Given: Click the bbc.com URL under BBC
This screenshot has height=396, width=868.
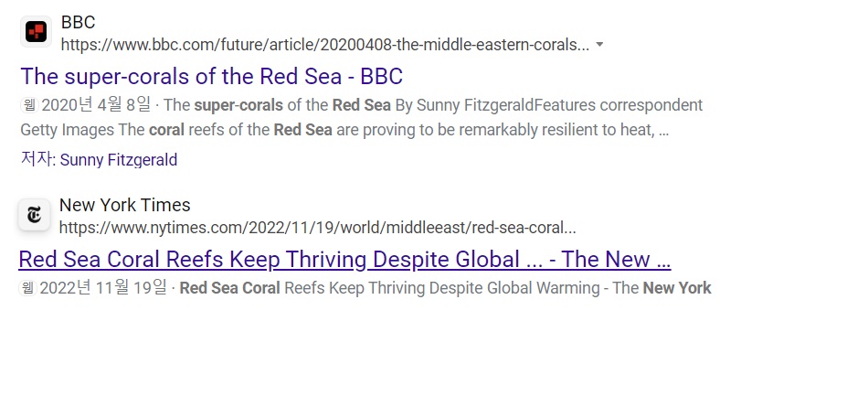Looking at the screenshot, I should pyautogui.click(x=324, y=45).
